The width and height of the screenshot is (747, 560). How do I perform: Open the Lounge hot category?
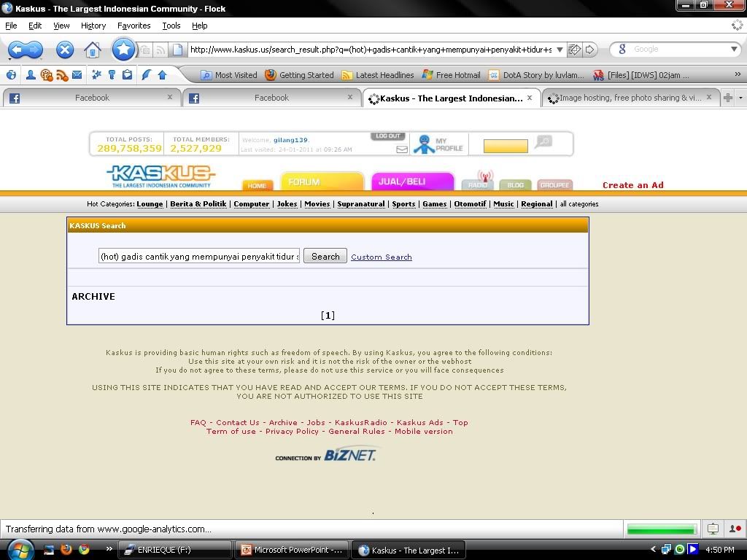(x=150, y=204)
